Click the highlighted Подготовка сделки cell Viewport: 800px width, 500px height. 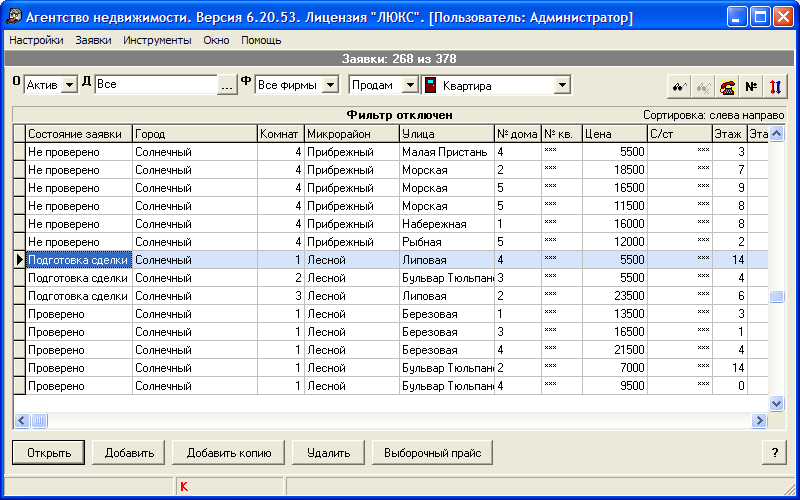pos(79,260)
